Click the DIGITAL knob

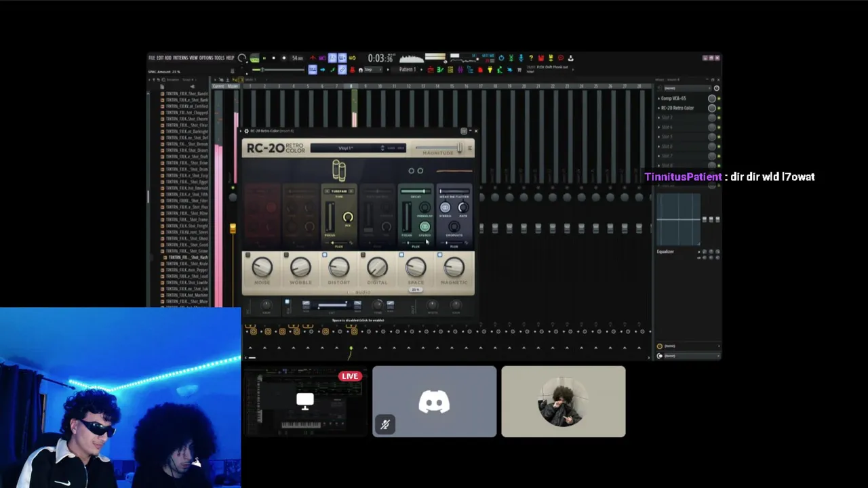(x=378, y=266)
